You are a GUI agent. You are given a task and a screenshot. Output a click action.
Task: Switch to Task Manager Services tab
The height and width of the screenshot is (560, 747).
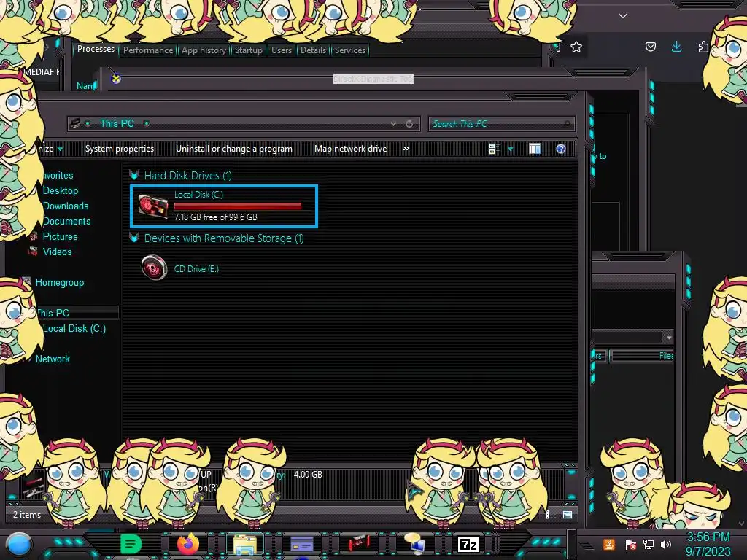click(x=349, y=50)
